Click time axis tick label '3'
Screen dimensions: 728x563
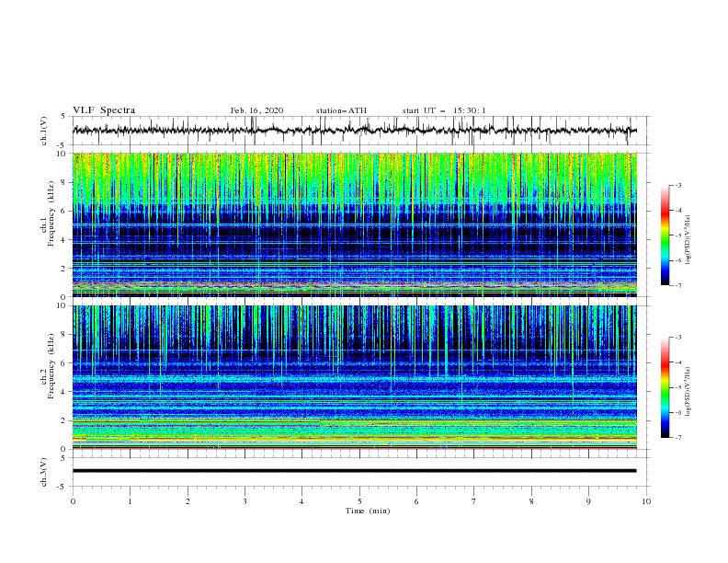(x=245, y=501)
